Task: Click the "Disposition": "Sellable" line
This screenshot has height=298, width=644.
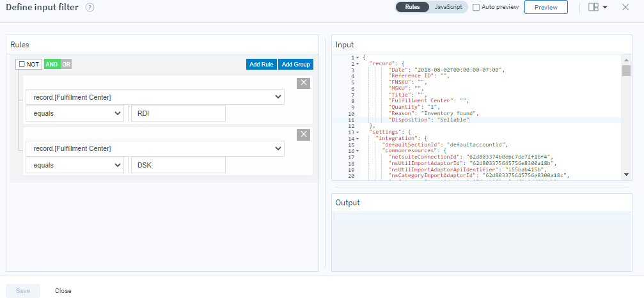Action: 428,120
